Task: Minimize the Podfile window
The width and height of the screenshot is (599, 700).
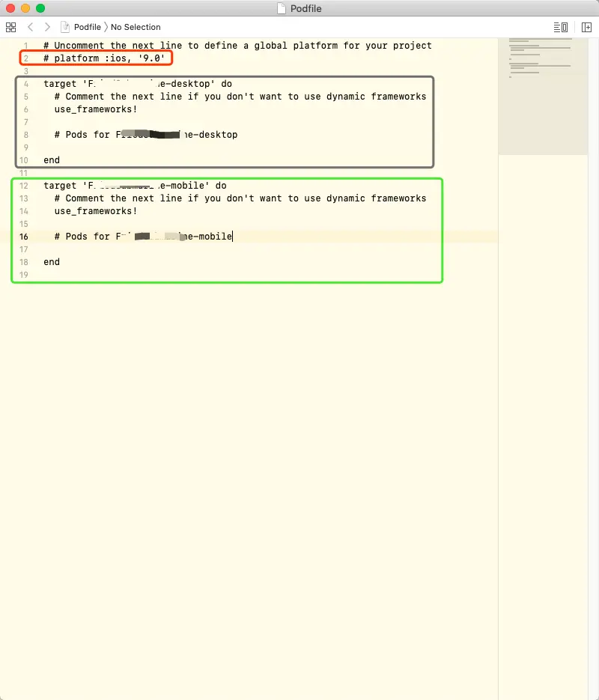Action: 25,8
